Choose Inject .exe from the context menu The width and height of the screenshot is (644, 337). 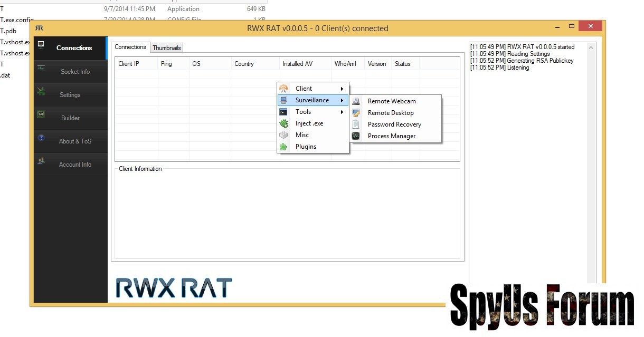309,123
